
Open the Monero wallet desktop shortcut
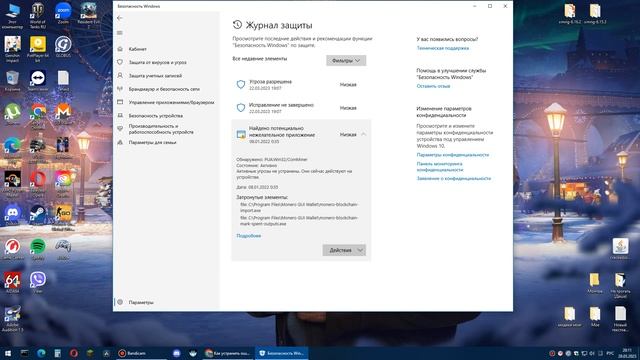pyautogui.click(x=63, y=114)
